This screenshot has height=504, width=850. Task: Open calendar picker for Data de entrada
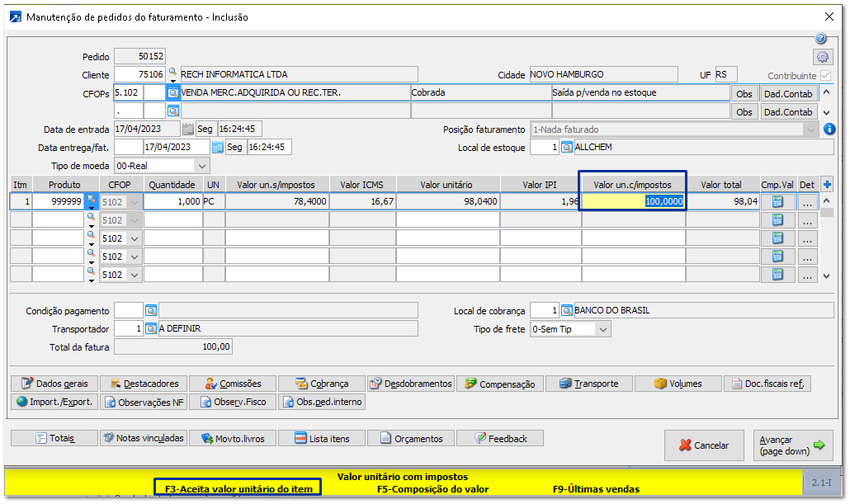point(188,130)
